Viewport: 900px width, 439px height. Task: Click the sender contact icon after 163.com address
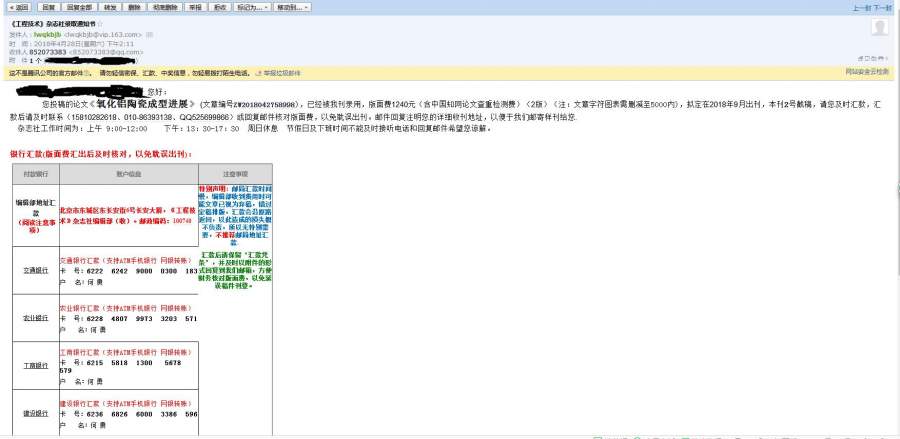(x=149, y=34)
